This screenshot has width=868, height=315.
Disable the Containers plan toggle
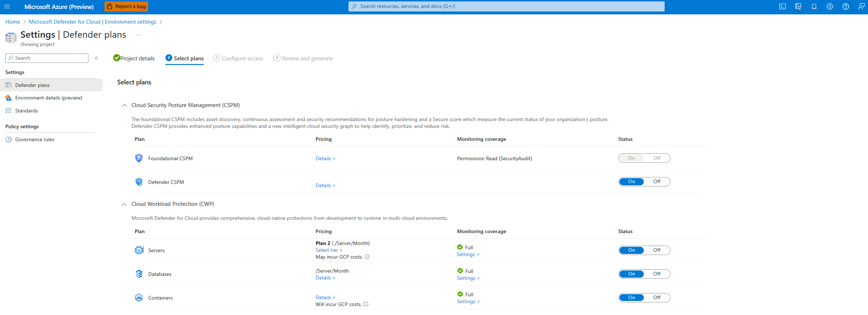(656, 298)
